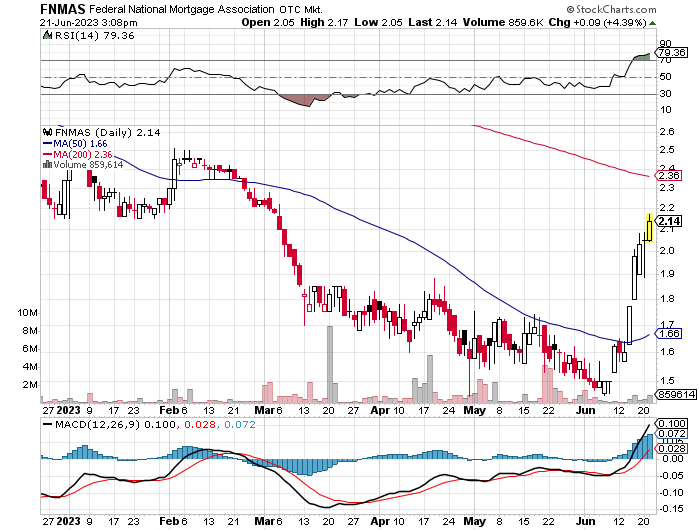The image size is (700, 530).
Task: Click the 79.36 RSI value tag
Action: click(671, 53)
